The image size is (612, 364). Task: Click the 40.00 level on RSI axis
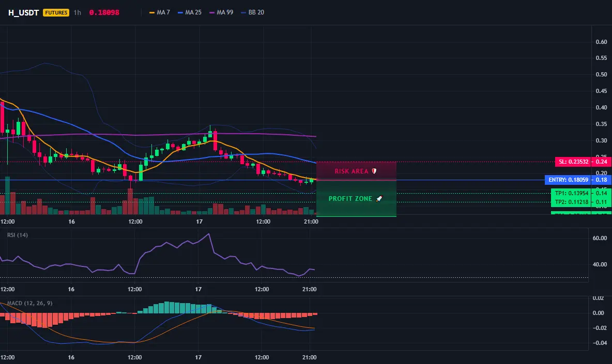(600, 264)
